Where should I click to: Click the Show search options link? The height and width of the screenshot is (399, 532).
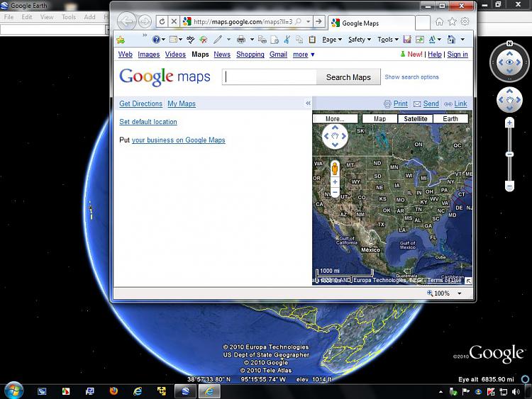(411, 77)
